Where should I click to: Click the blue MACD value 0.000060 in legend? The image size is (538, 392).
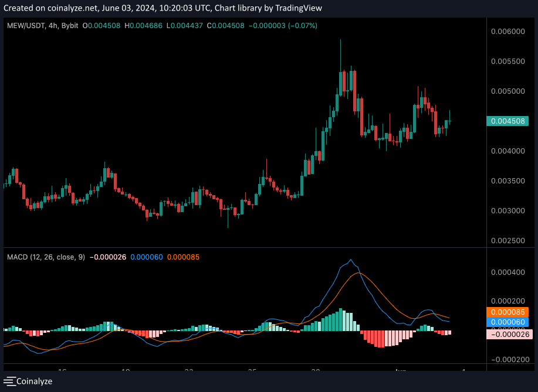tap(147, 257)
